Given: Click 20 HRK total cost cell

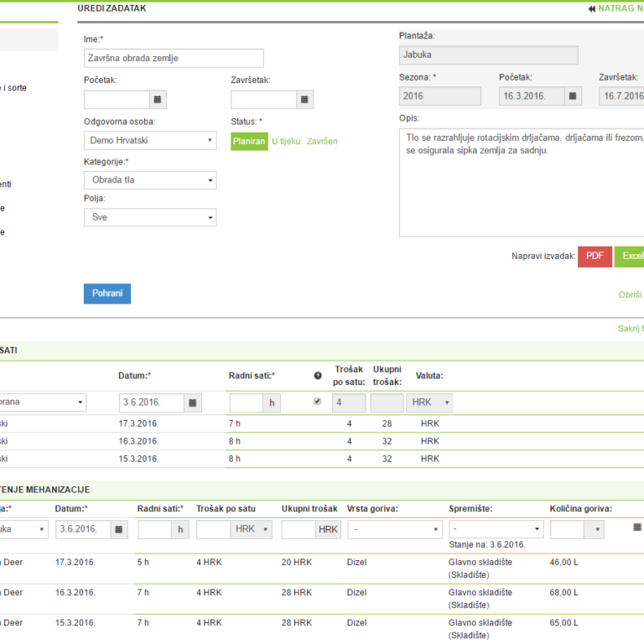Looking at the screenshot, I should [x=297, y=563].
